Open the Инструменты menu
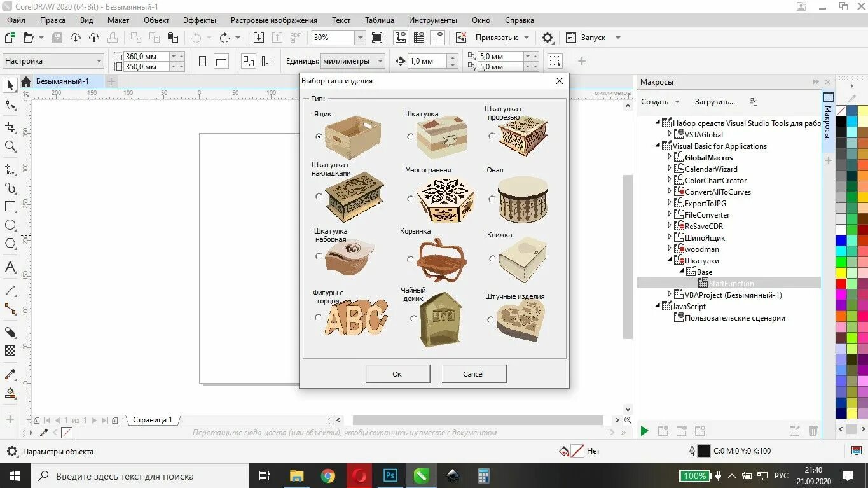This screenshot has height=488, width=868. pyautogui.click(x=433, y=20)
